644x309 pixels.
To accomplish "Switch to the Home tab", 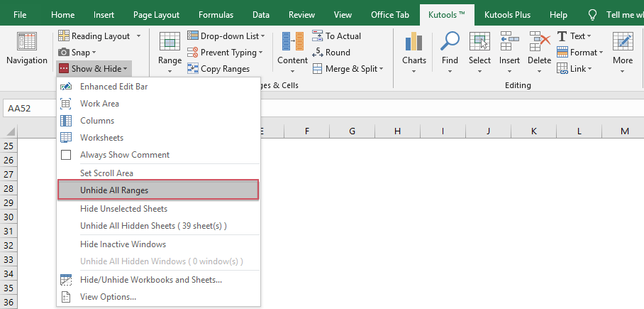I will (63, 15).
